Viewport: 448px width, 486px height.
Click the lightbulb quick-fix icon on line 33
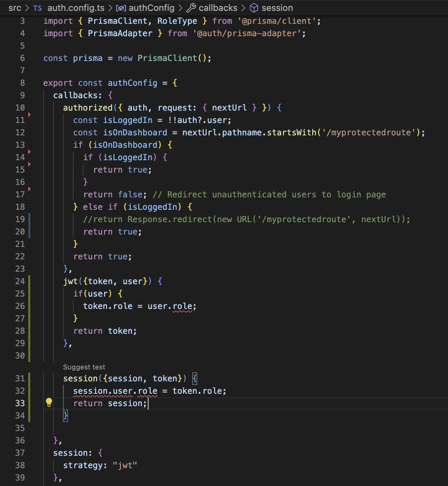pyautogui.click(x=49, y=402)
